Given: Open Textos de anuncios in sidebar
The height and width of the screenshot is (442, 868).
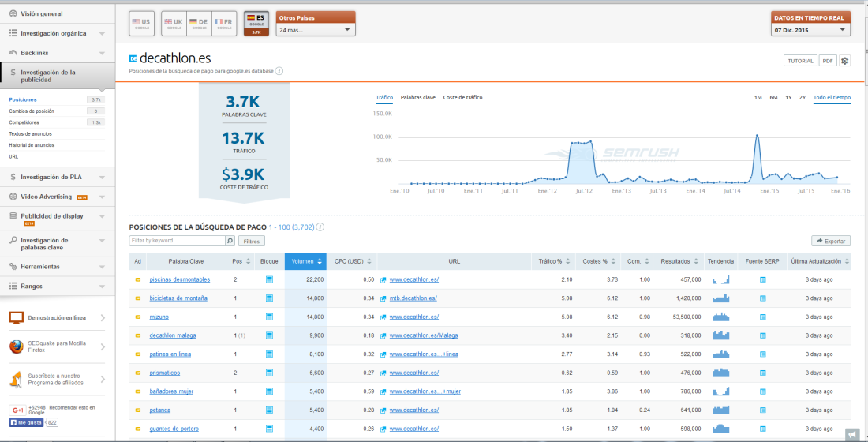Looking at the screenshot, I should tap(31, 134).
